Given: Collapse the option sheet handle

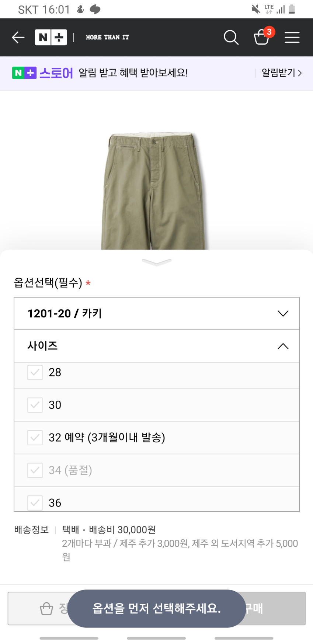Looking at the screenshot, I should pos(157,262).
